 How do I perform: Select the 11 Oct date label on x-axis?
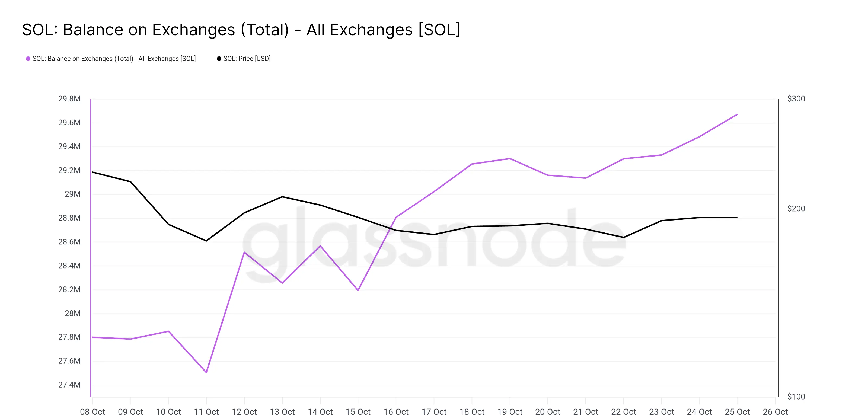(206, 411)
